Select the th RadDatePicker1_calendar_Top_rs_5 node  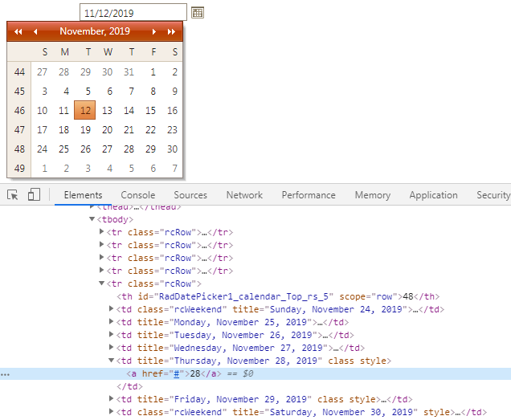tap(278, 296)
